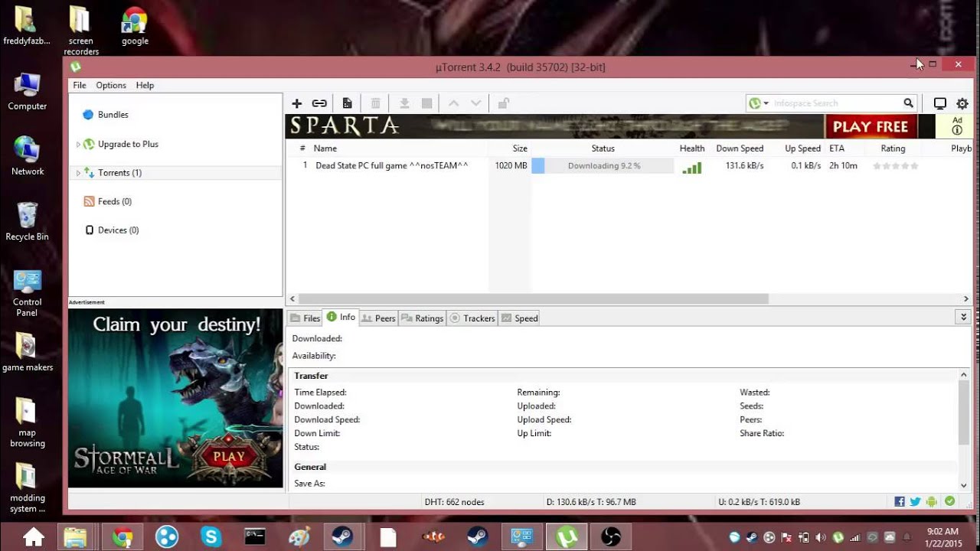Click the download speed status bar entry

coord(591,502)
